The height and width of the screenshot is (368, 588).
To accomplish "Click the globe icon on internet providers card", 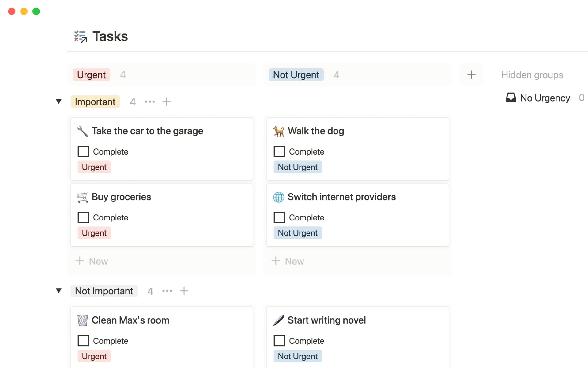I will tap(279, 197).
